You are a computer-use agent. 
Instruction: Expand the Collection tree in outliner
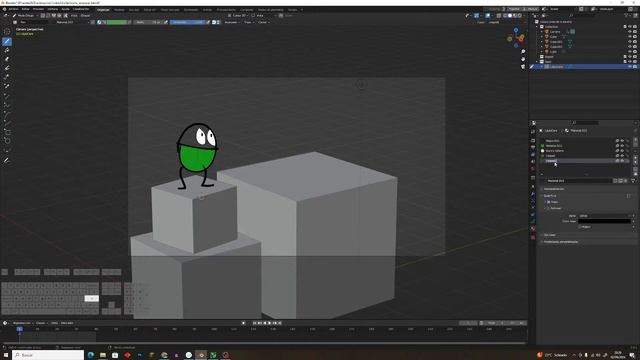[x=537, y=27]
